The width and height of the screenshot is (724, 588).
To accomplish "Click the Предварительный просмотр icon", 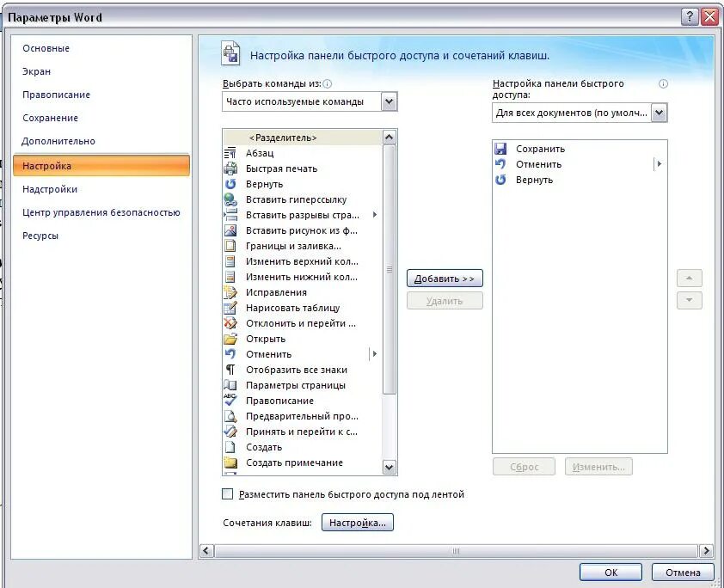I will (230, 416).
